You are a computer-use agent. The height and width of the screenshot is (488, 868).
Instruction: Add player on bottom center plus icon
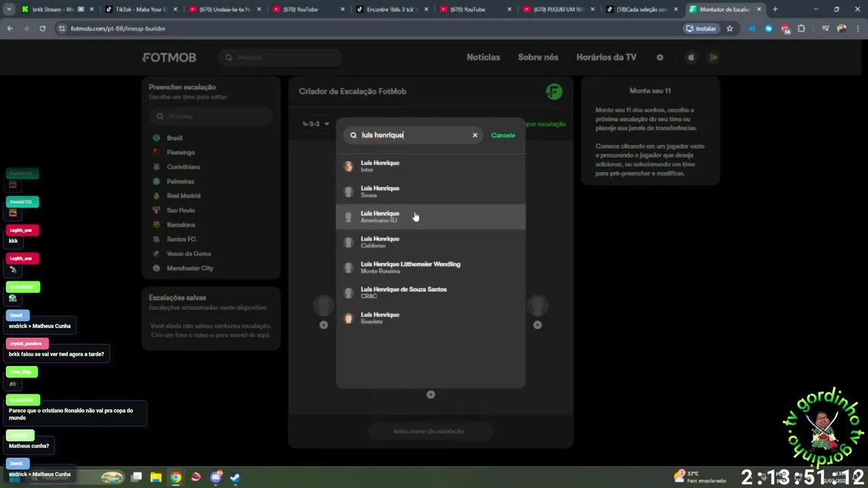[x=431, y=394]
